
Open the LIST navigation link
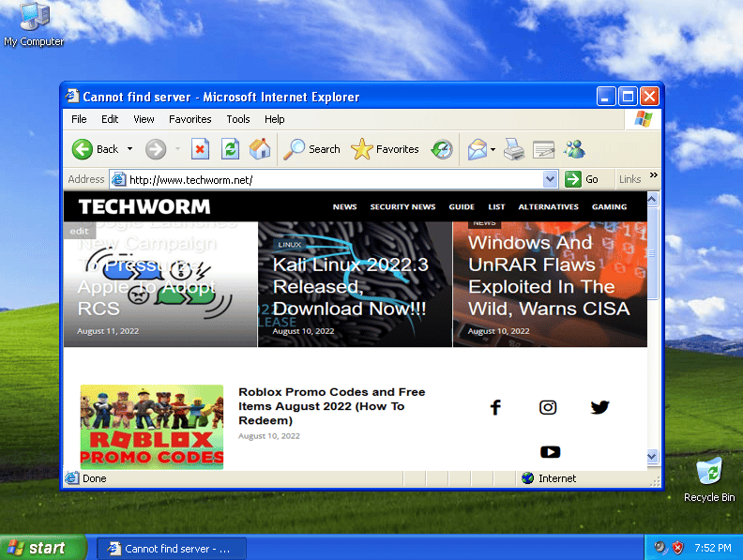click(496, 206)
